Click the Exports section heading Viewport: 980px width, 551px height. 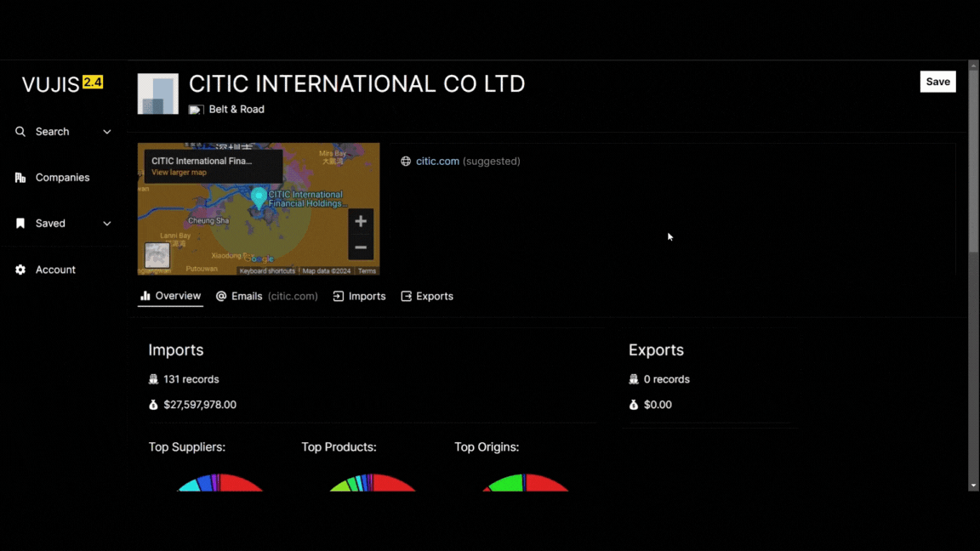point(656,349)
